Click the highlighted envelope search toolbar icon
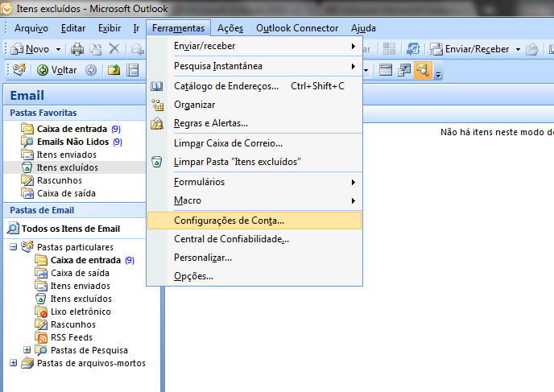Screen dimensions: 554x392 click(422, 70)
